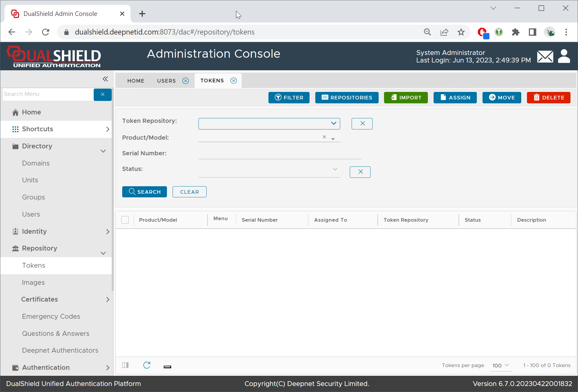Open the Status dropdown
The image size is (578, 392).
[x=269, y=169]
